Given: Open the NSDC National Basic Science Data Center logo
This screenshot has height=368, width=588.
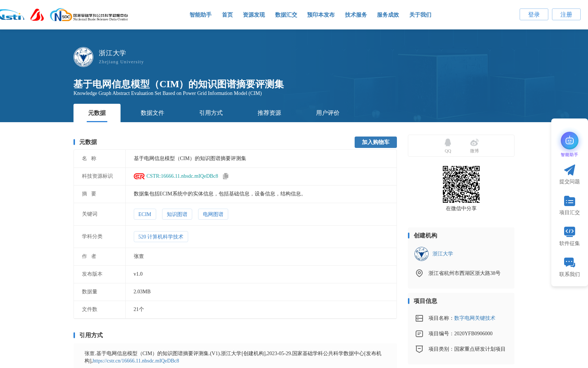Looking at the screenshot, I should [x=89, y=15].
